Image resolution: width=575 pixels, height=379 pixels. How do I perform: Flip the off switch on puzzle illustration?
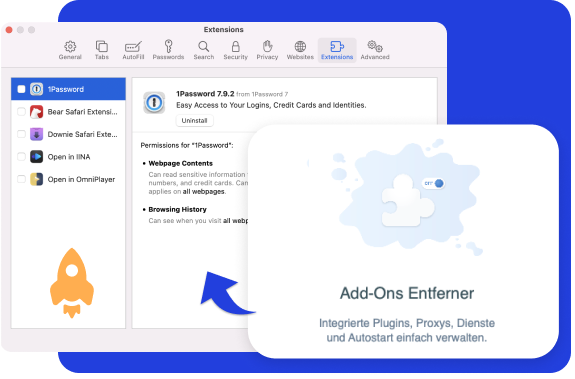click(x=433, y=183)
